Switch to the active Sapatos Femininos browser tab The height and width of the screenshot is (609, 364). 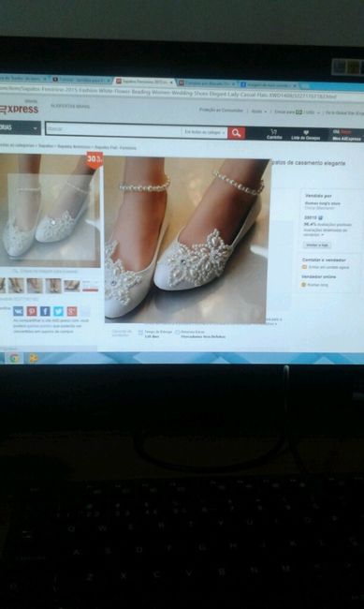coord(145,82)
